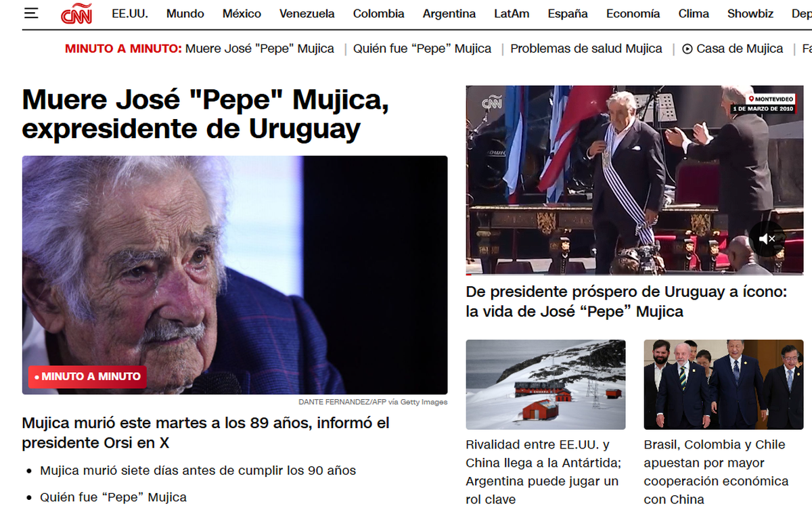Go to the México section
This screenshot has width=812, height=506.
click(x=242, y=14)
